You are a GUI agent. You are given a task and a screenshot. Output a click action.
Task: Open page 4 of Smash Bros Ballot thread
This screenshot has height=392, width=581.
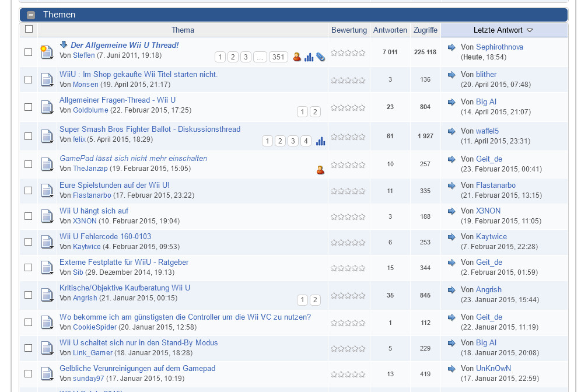pos(306,141)
